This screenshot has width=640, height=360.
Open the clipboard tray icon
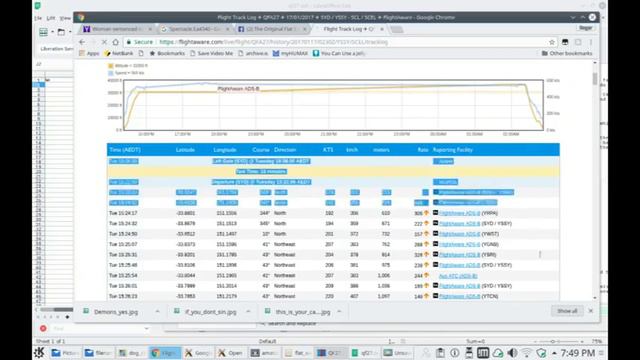click(440, 353)
